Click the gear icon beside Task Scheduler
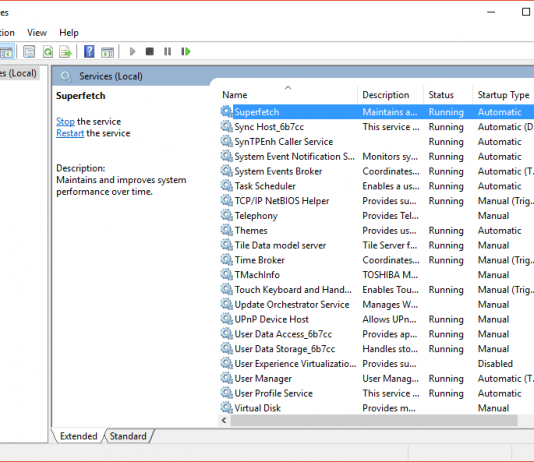 point(226,186)
